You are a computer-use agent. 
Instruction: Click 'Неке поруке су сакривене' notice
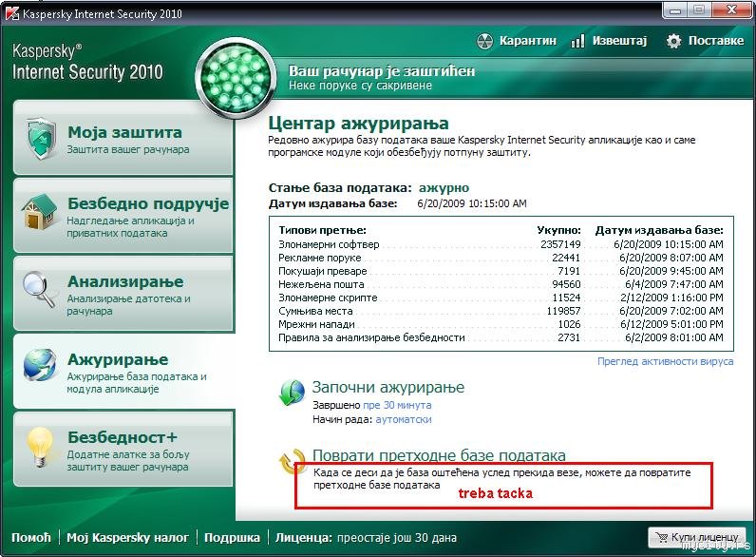tap(360, 86)
